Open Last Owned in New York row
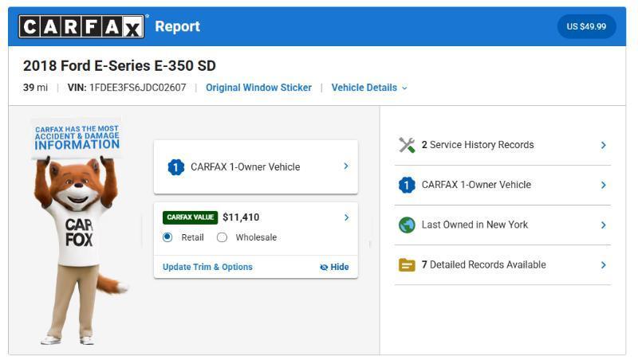 point(502,225)
